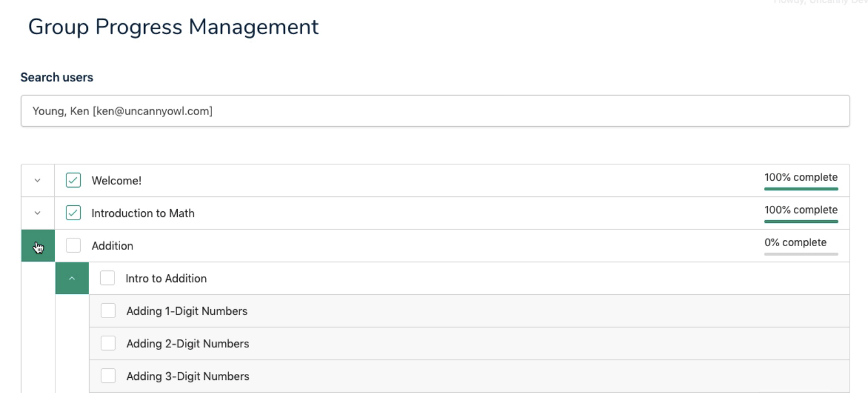Screen dimensions: 868x406
Task: Select the Introduction to Math title
Action: 143,214
